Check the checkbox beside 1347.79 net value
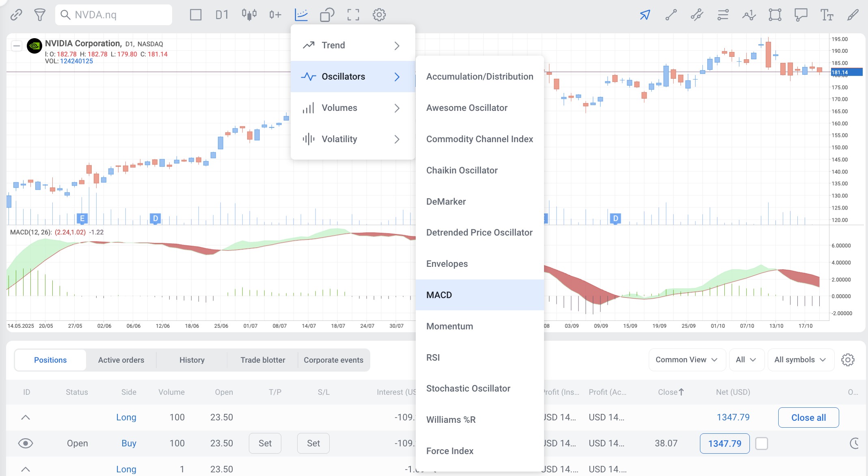Viewport: 868px width, 476px height. (762, 443)
